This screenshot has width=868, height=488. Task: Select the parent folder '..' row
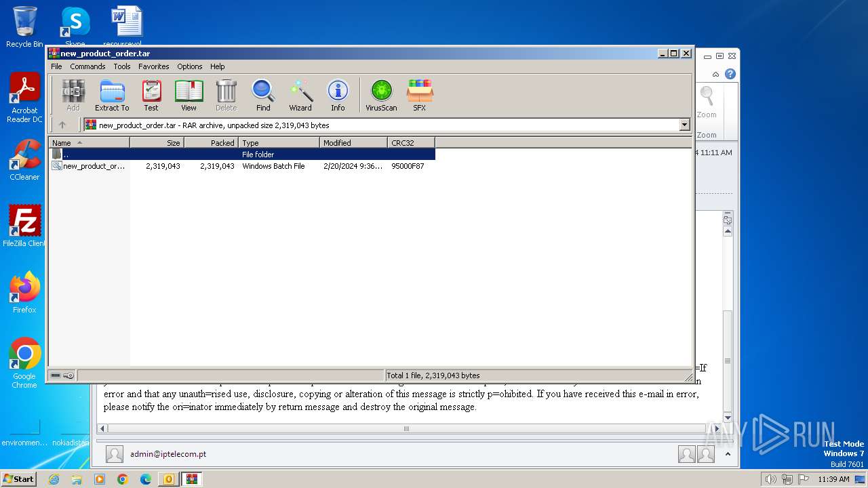pos(241,155)
